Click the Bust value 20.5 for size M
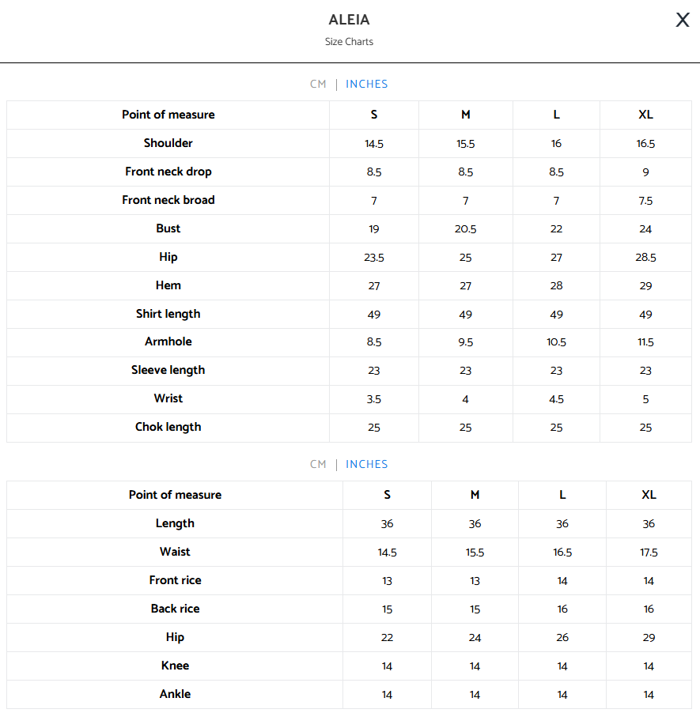Image resolution: width=700 pixels, height=728 pixels. point(465,229)
